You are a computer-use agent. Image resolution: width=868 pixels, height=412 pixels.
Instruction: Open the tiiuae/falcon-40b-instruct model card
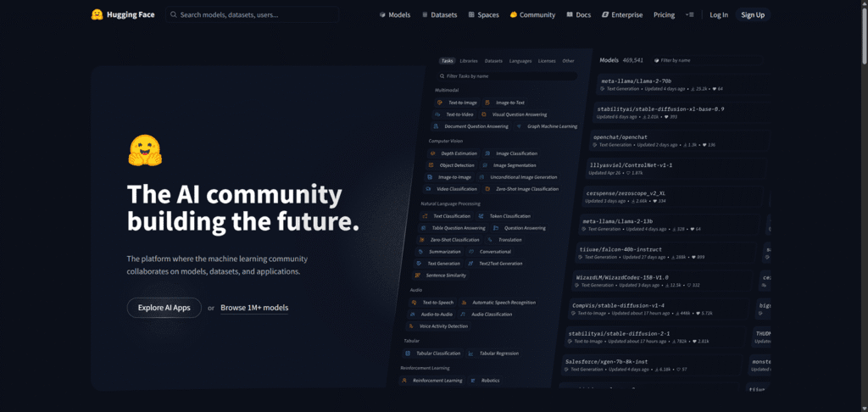pyautogui.click(x=666, y=253)
